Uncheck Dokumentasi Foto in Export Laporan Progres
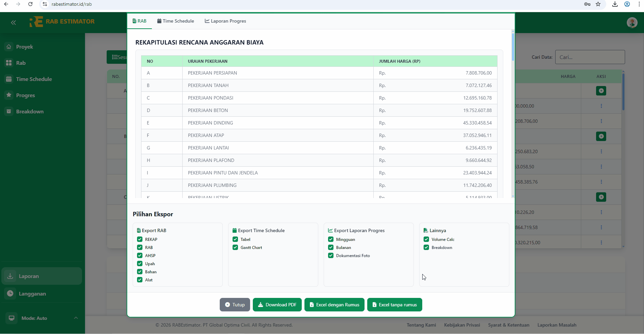Image resolution: width=644 pixels, height=334 pixels. [330, 255]
